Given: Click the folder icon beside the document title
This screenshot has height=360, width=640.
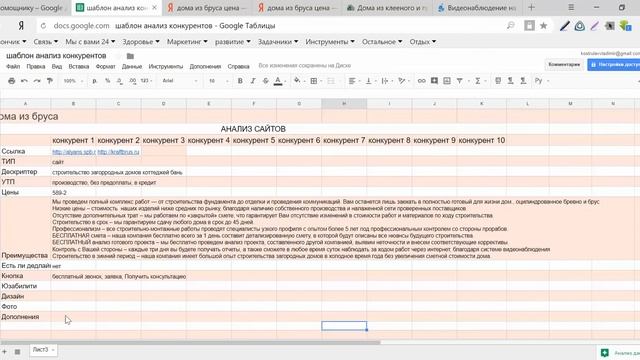Looking at the screenshot, I should (x=130, y=56).
